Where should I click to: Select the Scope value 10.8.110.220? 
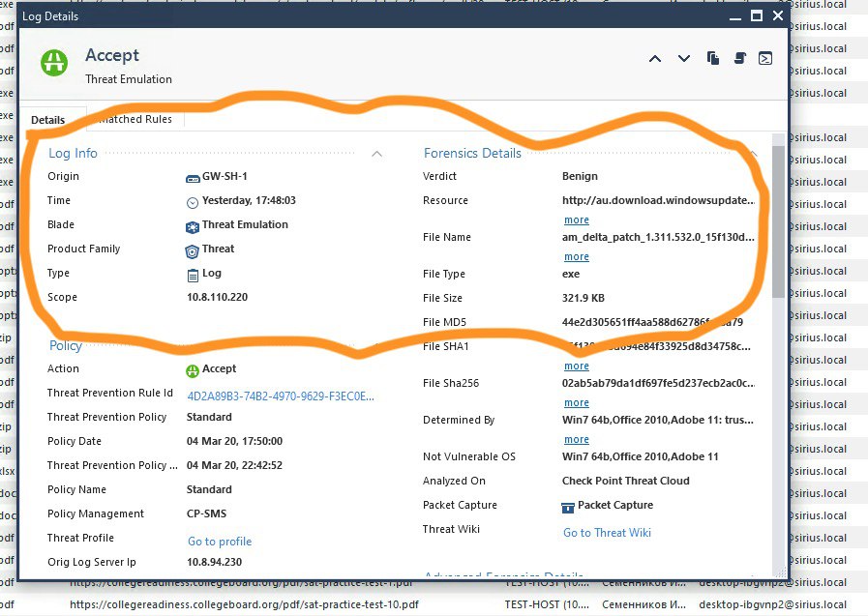(217, 297)
